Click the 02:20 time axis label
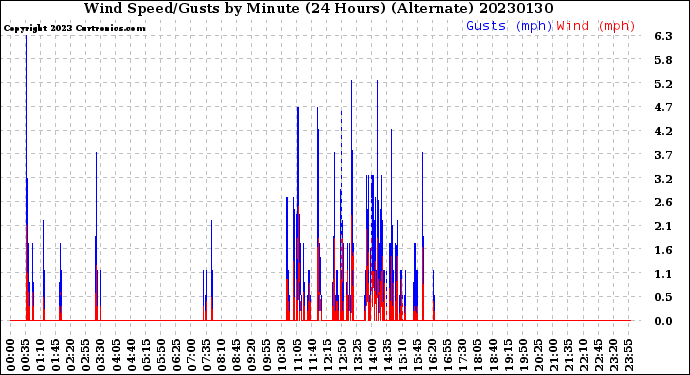 point(71,355)
